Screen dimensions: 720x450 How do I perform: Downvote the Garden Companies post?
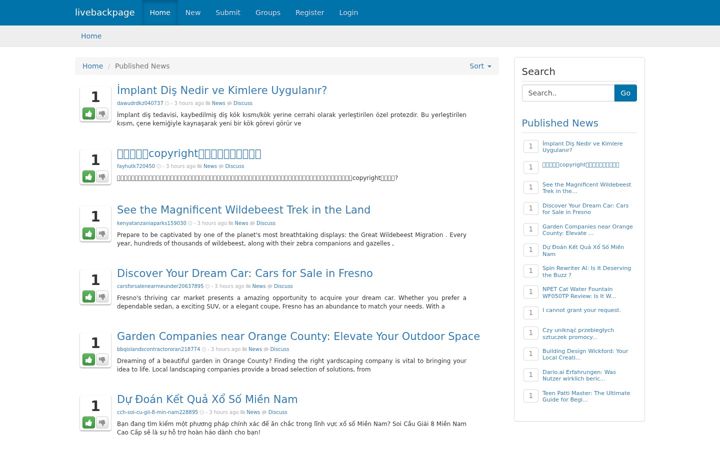tap(102, 359)
